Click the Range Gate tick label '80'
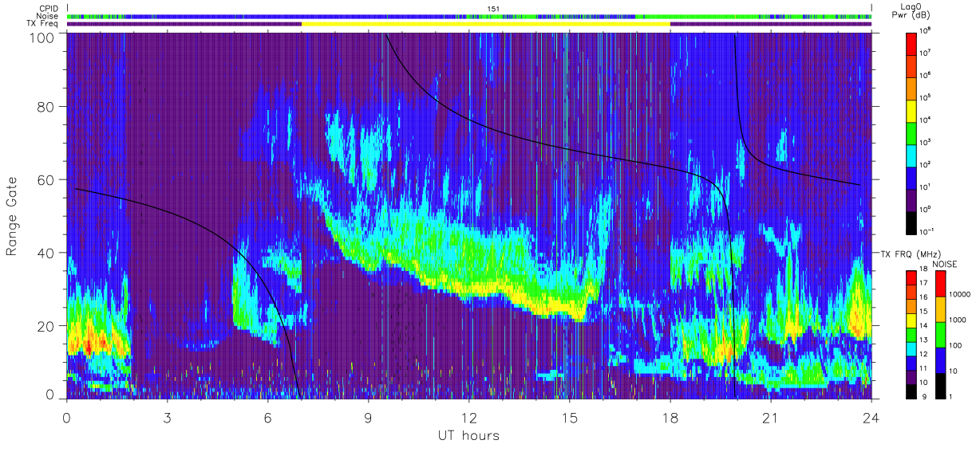980x452 pixels. coord(45,107)
